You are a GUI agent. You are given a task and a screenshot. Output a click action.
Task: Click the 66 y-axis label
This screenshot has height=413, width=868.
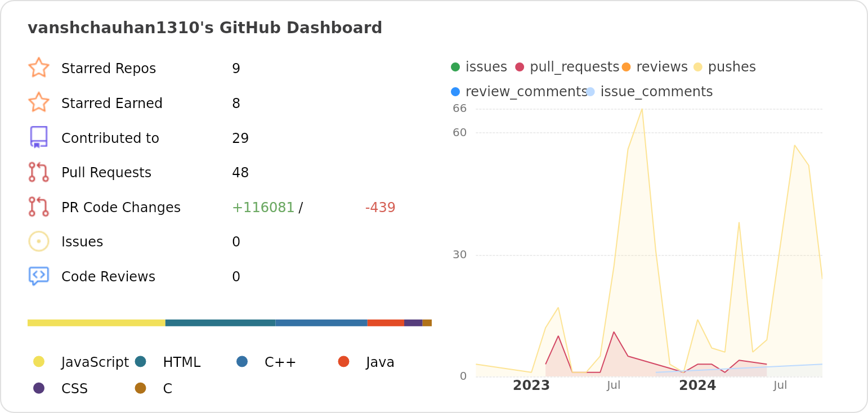point(460,109)
